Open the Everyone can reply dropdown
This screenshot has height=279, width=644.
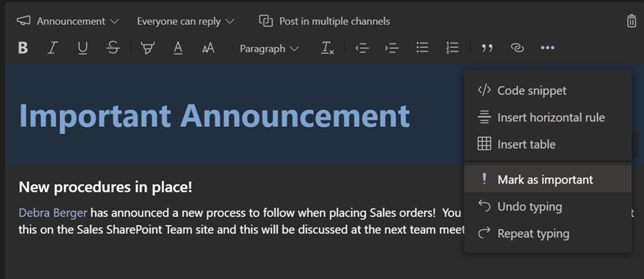click(x=185, y=21)
